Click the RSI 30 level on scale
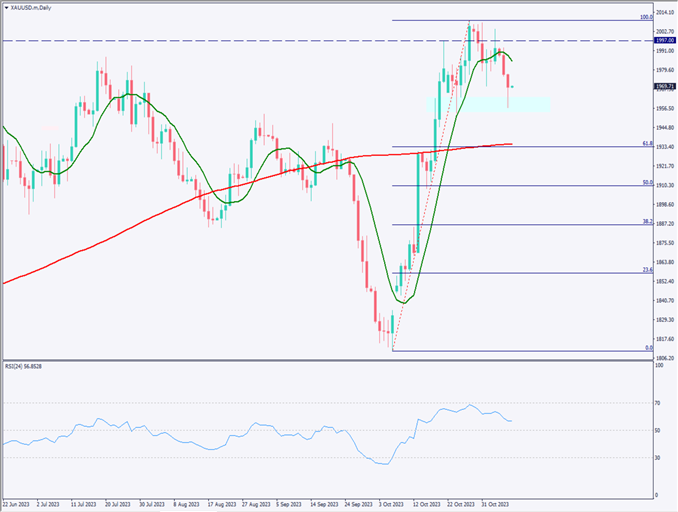678x512 pixels. [x=660, y=458]
